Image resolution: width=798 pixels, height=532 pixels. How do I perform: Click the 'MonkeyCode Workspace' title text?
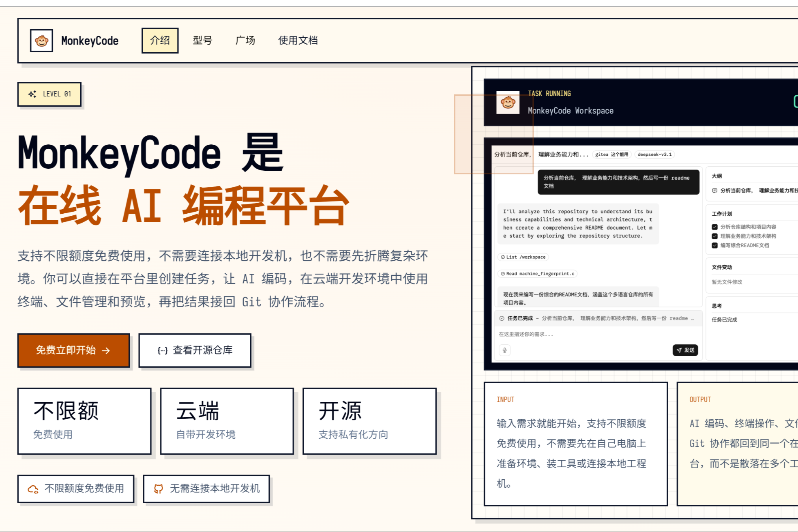tap(571, 111)
